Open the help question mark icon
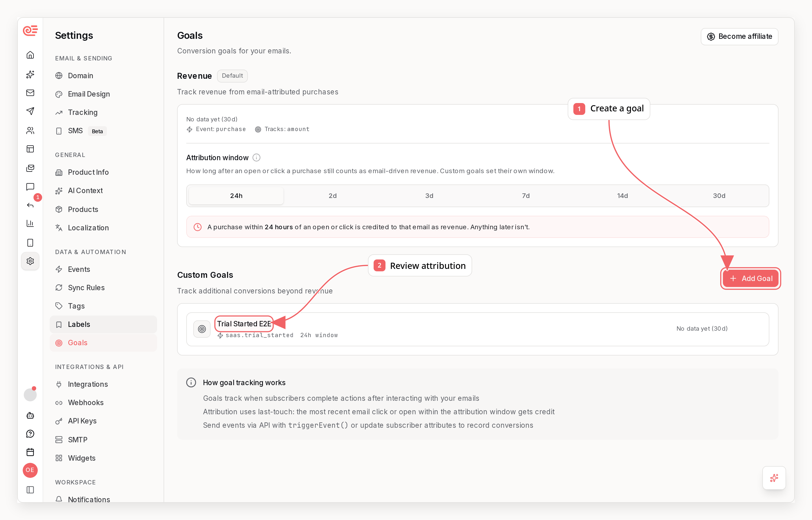This screenshot has height=520, width=812. [x=30, y=434]
